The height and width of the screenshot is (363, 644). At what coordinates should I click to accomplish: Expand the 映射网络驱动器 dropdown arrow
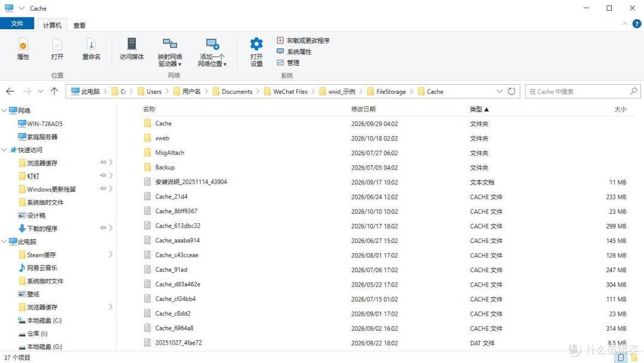[179, 64]
